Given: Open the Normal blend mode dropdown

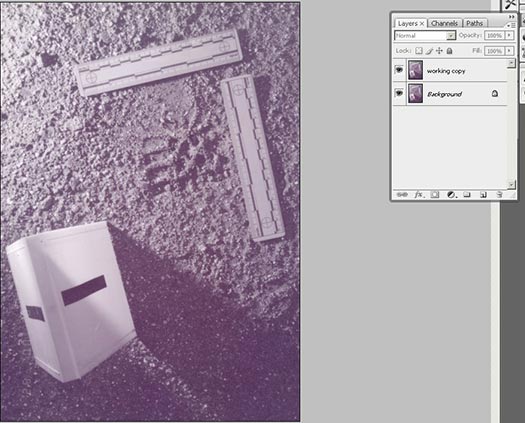Looking at the screenshot, I should tap(425, 35).
